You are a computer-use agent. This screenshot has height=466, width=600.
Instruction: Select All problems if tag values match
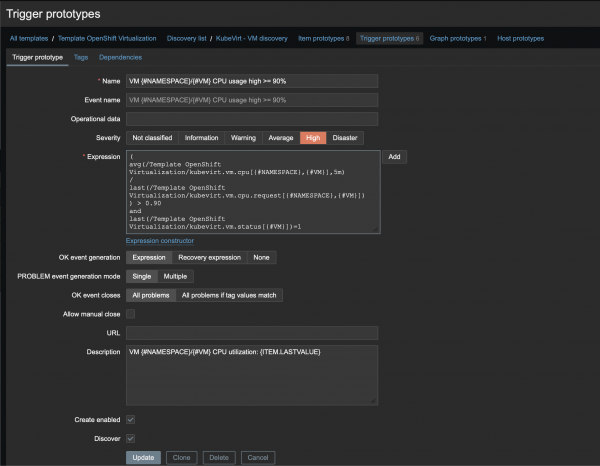[x=229, y=295]
